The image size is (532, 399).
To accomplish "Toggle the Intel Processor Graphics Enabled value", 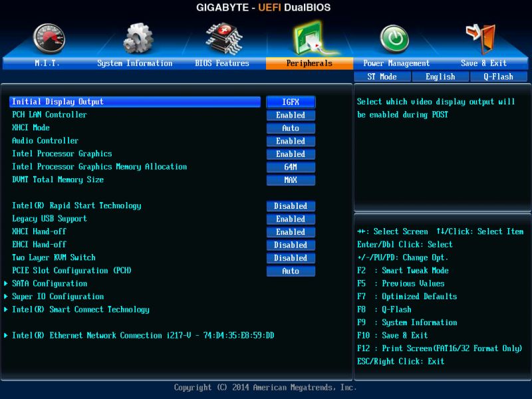I will coord(291,154).
